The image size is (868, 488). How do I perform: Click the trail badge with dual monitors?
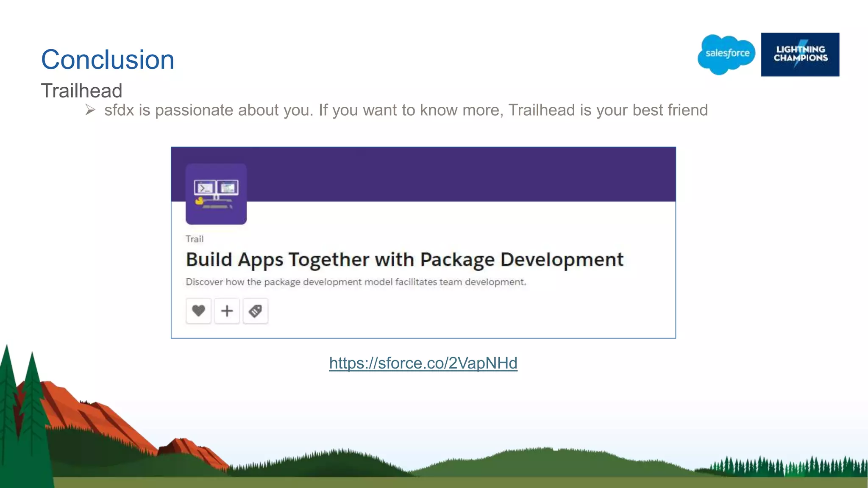pos(216,194)
